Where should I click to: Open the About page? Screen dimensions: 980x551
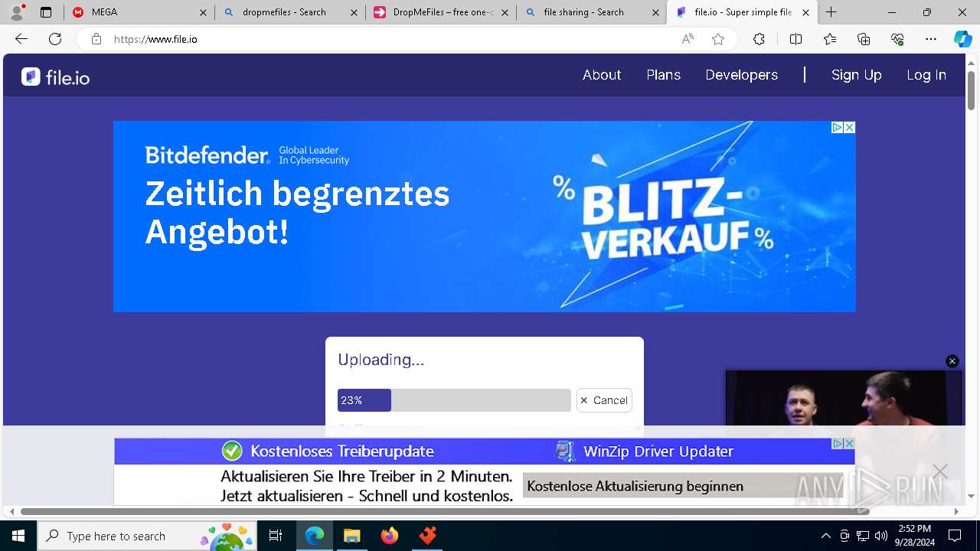point(602,75)
